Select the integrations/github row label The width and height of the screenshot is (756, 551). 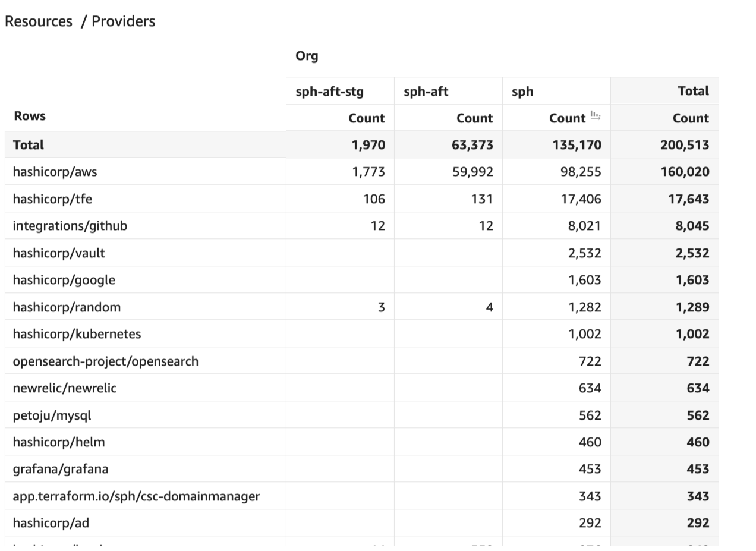click(70, 226)
